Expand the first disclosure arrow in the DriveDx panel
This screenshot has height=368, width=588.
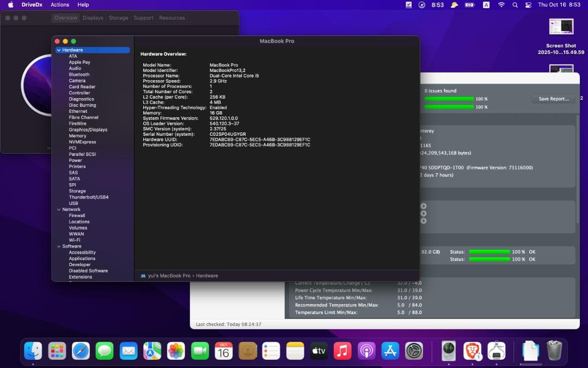pos(423,206)
